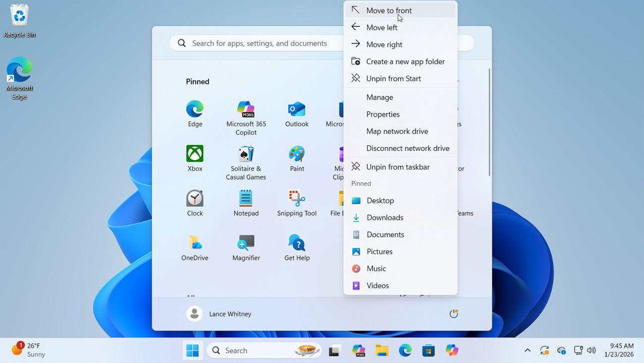This screenshot has width=644, height=363.
Task: Open the Xbox app in pinned apps
Action: (x=195, y=155)
